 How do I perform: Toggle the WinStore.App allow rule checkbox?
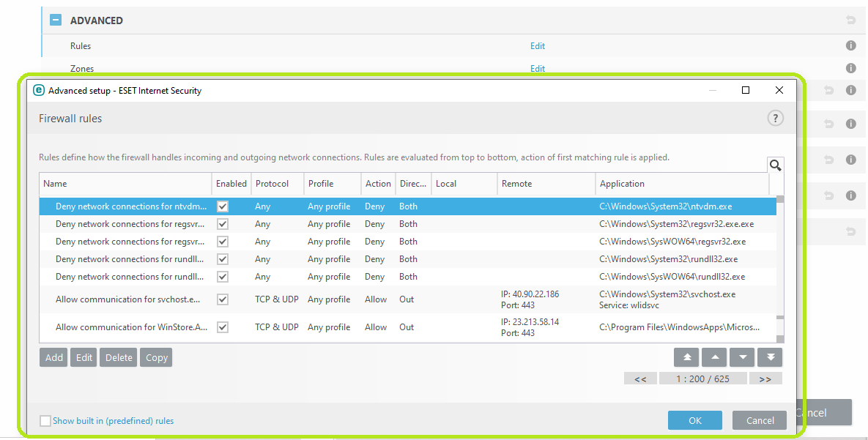[x=223, y=327]
